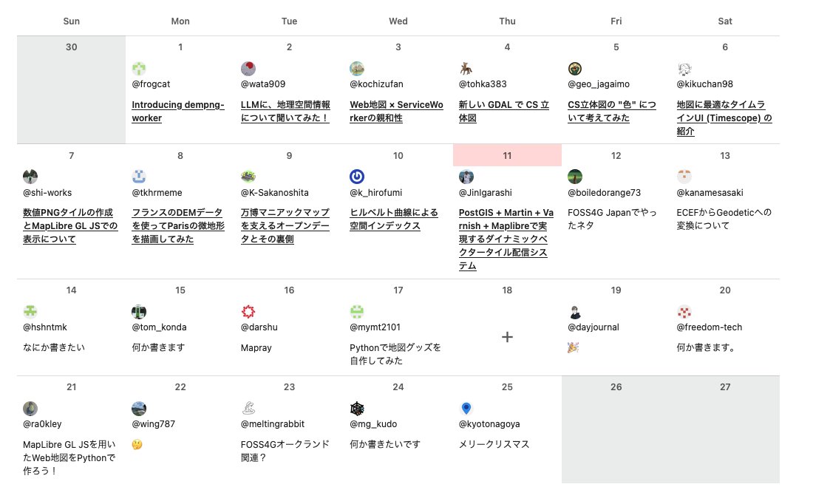Click 'Mapray' entry on day 16
This screenshot has width=830, height=504.
pos(256,348)
